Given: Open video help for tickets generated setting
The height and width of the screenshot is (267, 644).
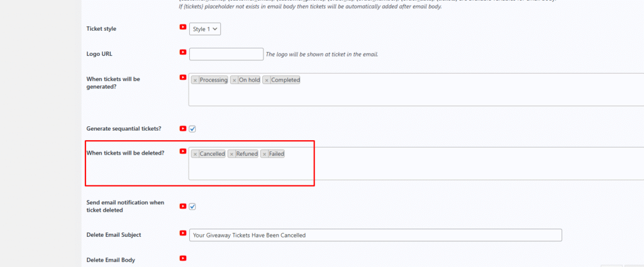Looking at the screenshot, I should coord(183,78).
